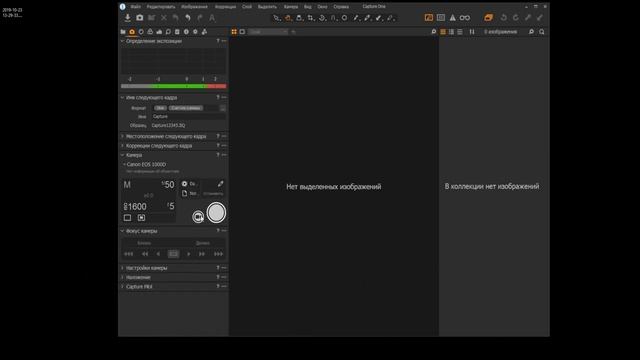
Task: Click the shutter speed 50 value
Action: 168,184
